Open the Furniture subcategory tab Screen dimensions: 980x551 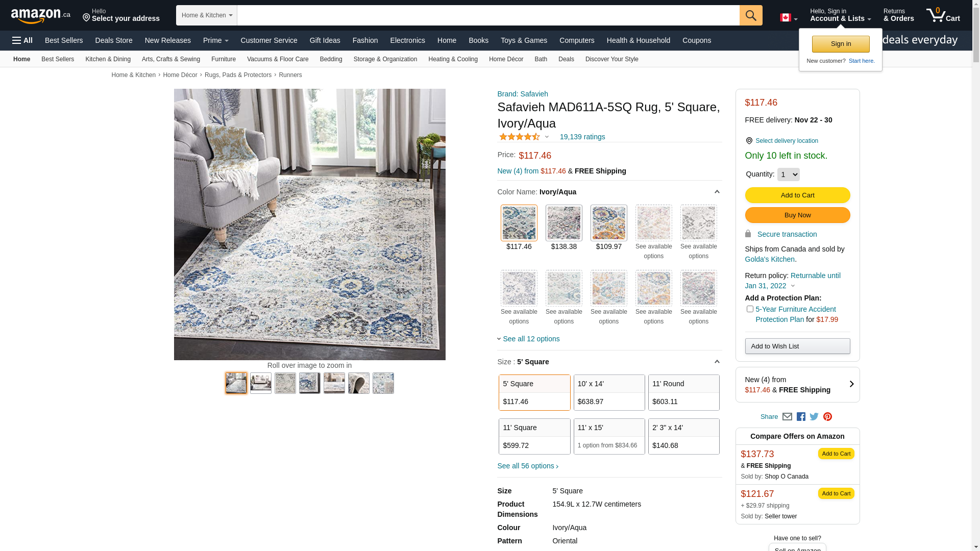click(224, 59)
